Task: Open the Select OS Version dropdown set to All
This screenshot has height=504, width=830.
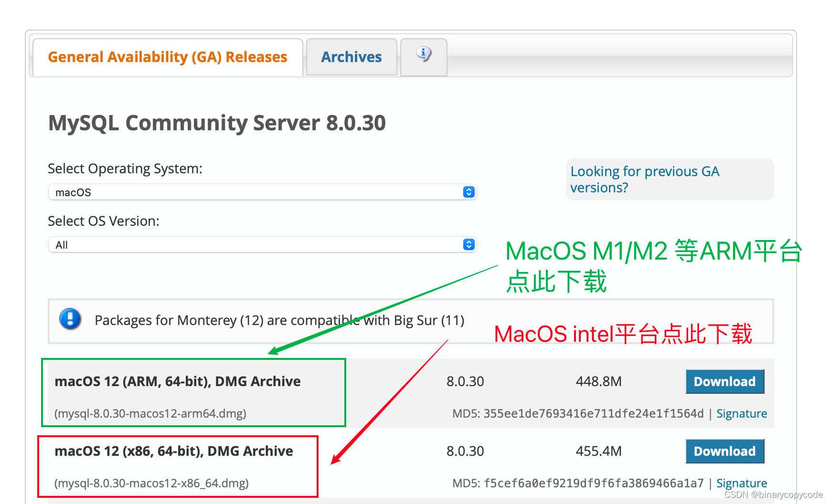Action: pos(262,244)
